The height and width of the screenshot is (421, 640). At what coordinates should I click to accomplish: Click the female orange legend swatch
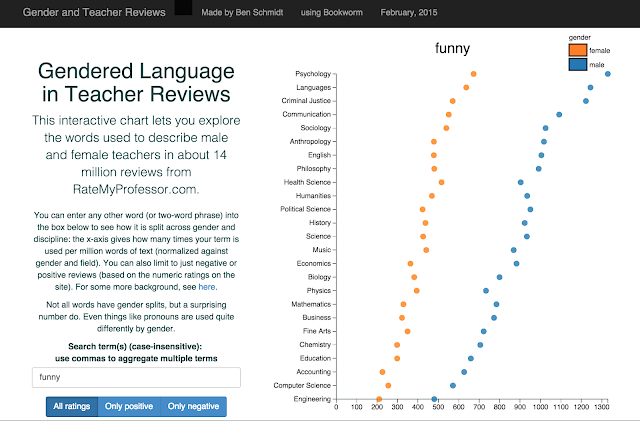(x=578, y=50)
